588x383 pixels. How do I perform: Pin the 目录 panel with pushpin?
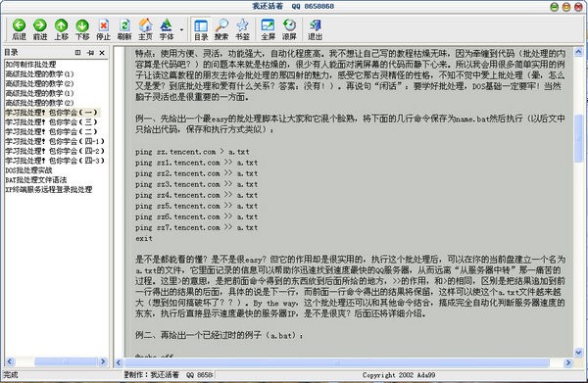[90, 53]
